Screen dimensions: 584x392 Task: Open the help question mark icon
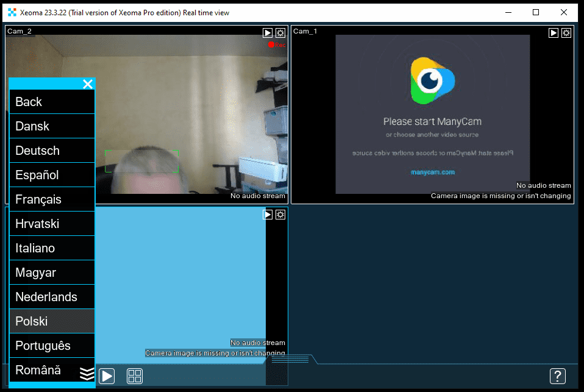tap(558, 376)
